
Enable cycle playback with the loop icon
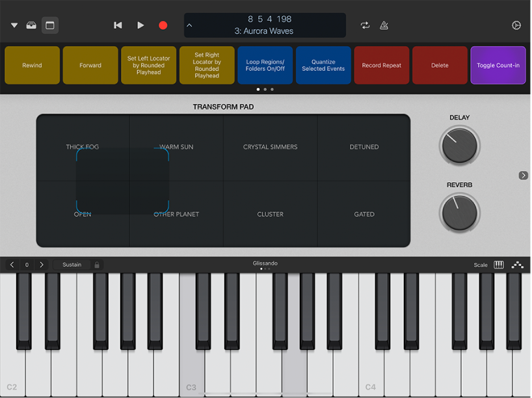tap(365, 25)
